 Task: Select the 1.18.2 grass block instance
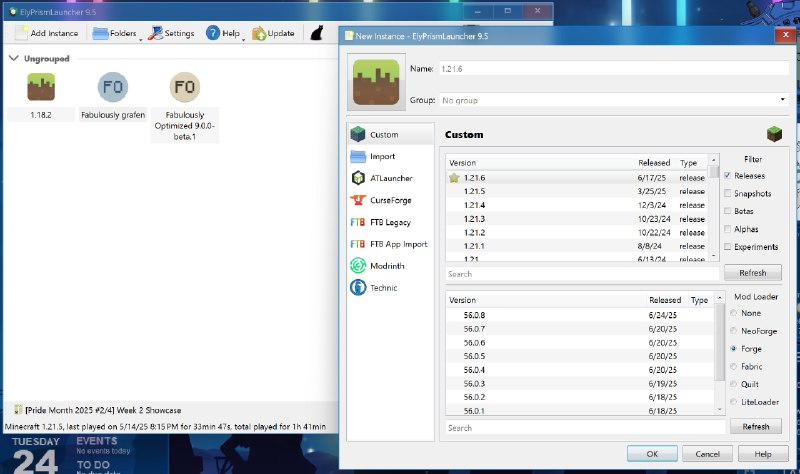point(41,87)
